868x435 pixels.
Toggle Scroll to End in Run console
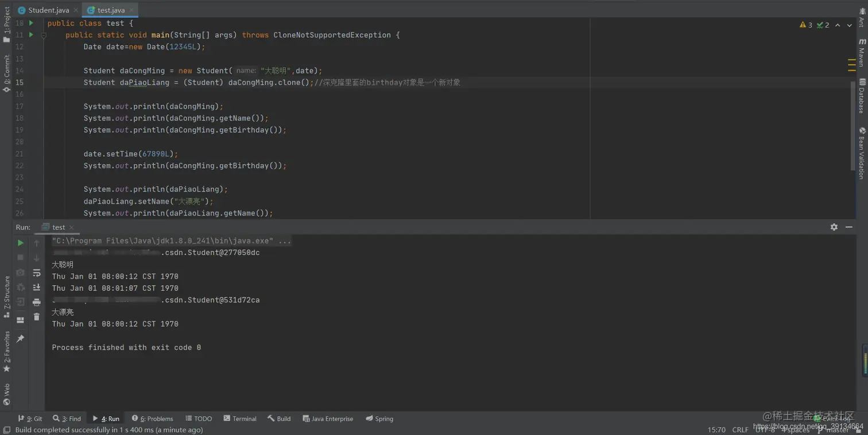pos(37,287)
